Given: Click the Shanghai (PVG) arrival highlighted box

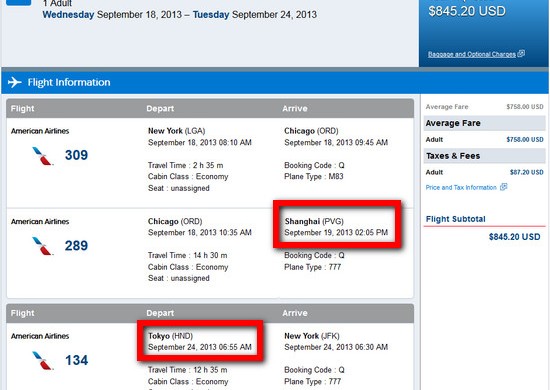Looking at the screenshot, I should (337, 224).
